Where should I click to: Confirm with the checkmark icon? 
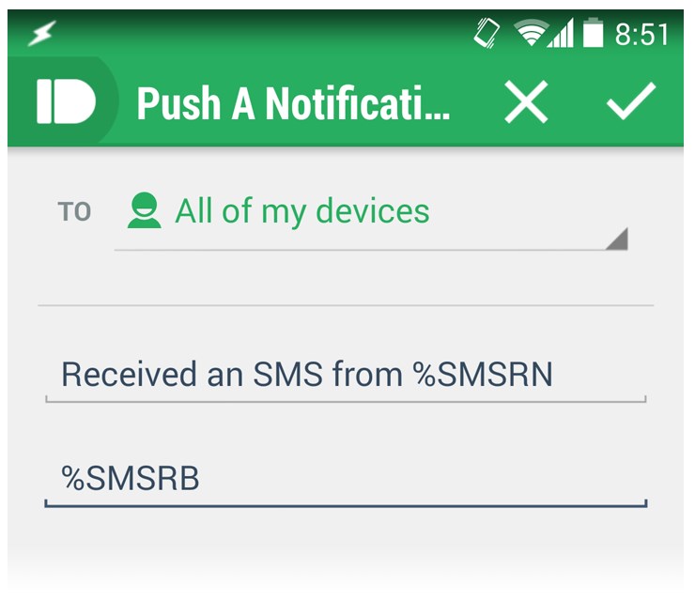click(631, 101)
